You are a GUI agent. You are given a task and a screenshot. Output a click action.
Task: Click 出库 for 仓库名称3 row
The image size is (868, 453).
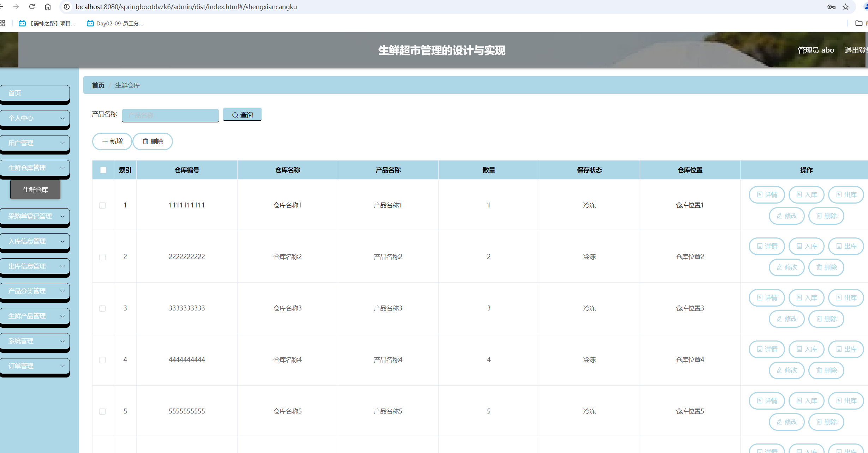[846, 298]
